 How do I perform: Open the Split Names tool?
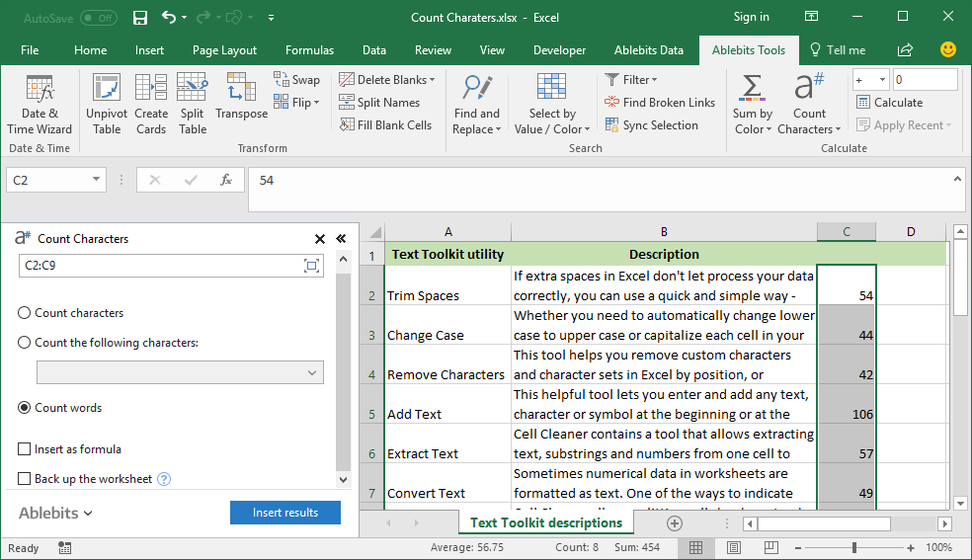379,103
